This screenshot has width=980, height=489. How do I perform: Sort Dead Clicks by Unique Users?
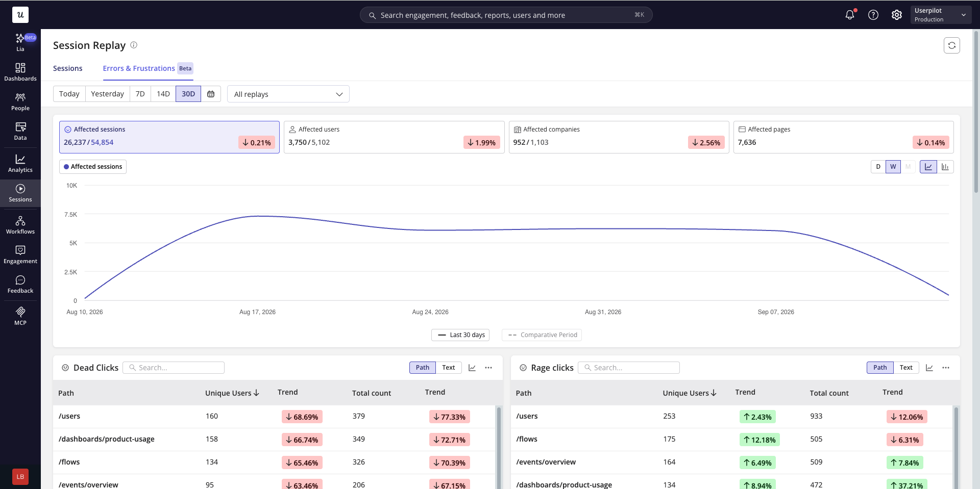click(x=232, y=393)
